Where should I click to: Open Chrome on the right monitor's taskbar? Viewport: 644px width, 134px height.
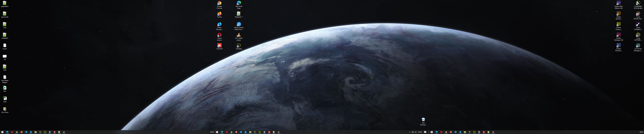point(446,132)
